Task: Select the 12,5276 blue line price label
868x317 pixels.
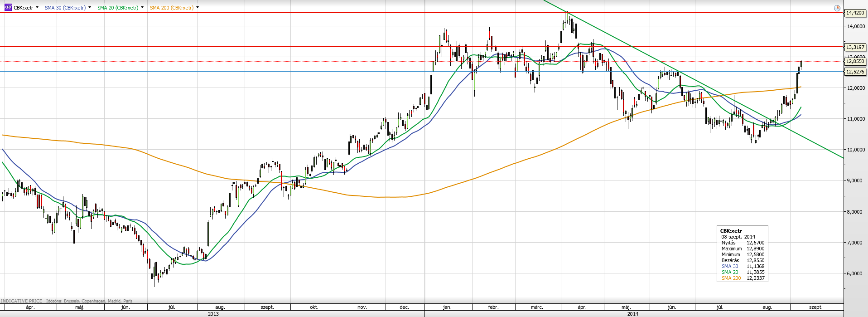Action: click(855, 72)
